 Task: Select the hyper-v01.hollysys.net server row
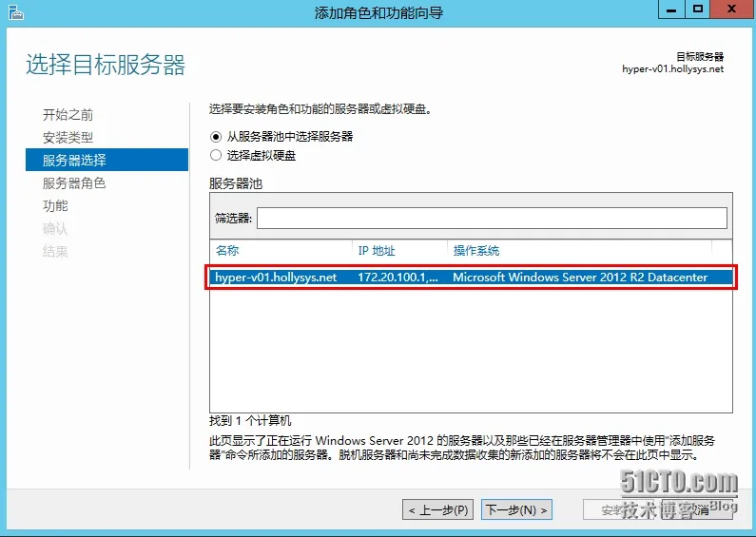click(x=471, y=278)
